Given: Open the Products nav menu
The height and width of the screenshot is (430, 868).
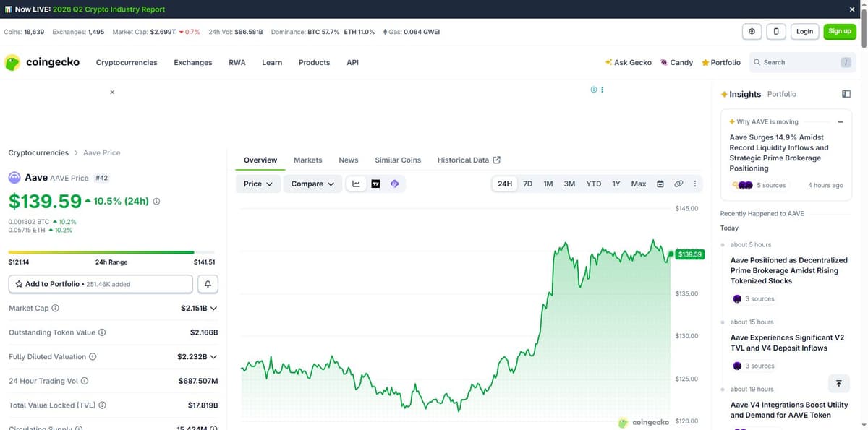Looking at the screenshot, I should 314,63.
